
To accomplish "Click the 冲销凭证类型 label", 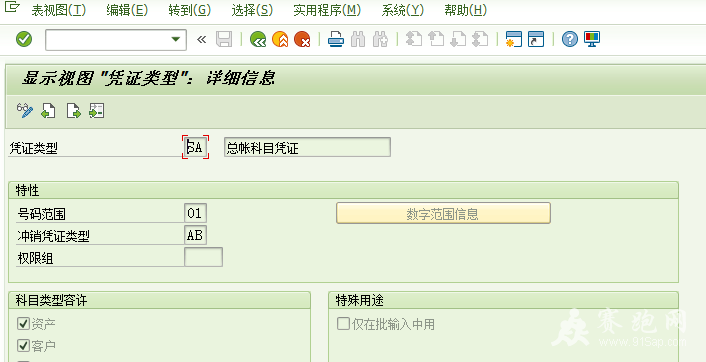I will pos(53,236).
